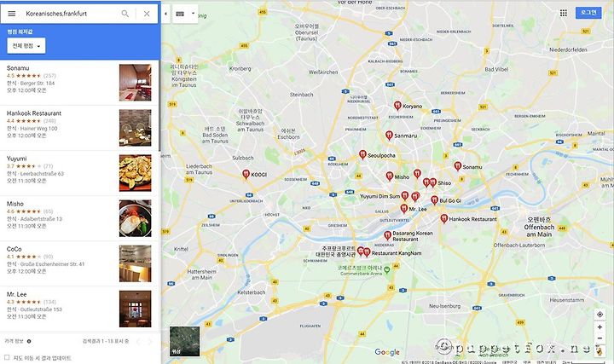Click the Koreanisches,frankfurt search field
Image resolution: width=614 pixels, height=364 pixels.
tap(71, 14)
